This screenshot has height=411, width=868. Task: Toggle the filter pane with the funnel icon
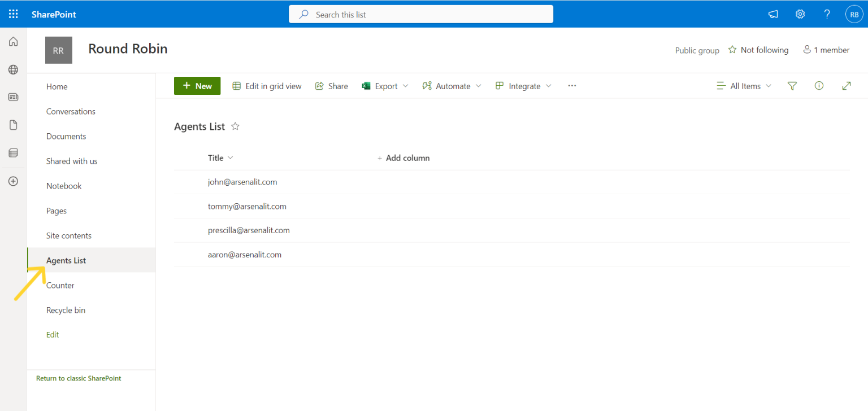(x=792, y=85)
